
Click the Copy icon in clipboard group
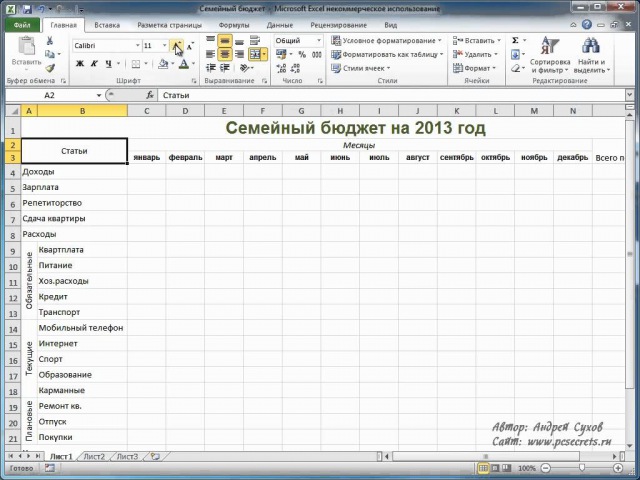pos(49,54)
